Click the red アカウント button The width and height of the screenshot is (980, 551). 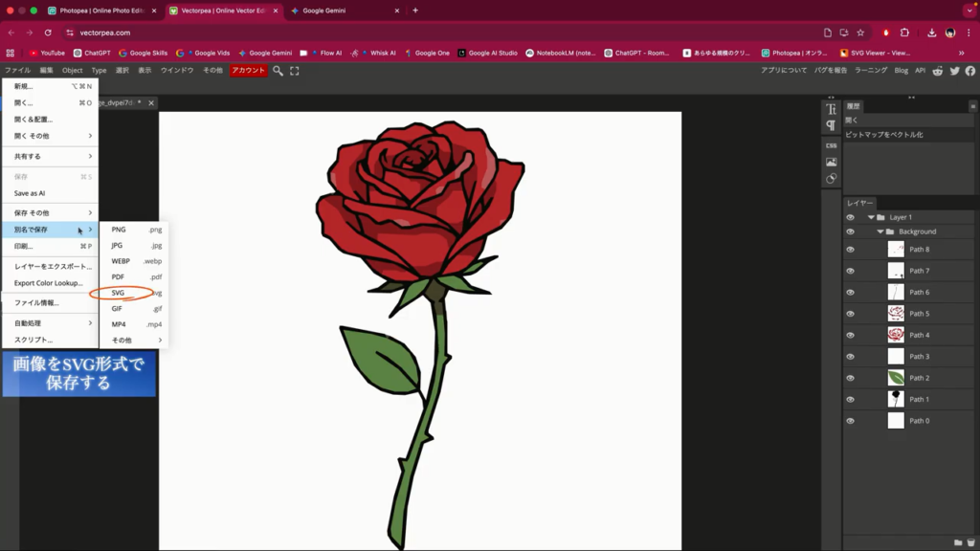[248, 71]
